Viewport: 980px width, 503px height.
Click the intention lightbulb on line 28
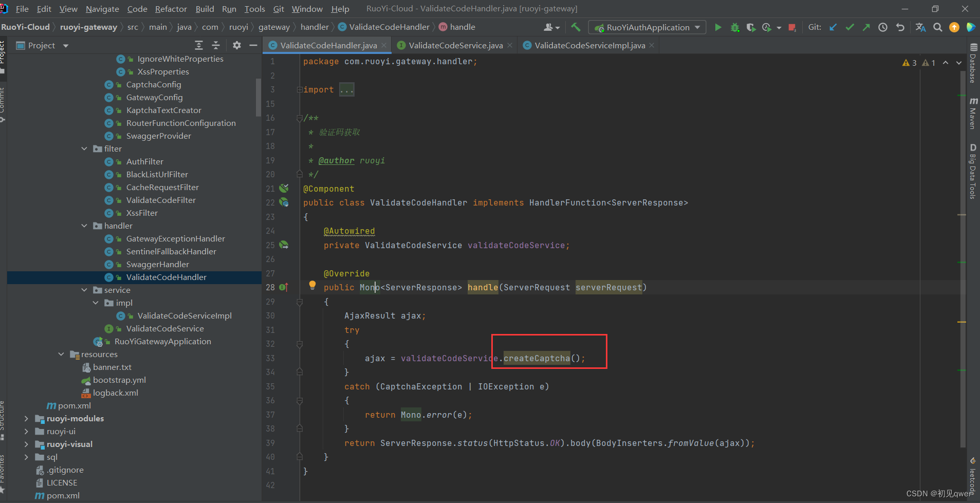click(x=312, y=285)
